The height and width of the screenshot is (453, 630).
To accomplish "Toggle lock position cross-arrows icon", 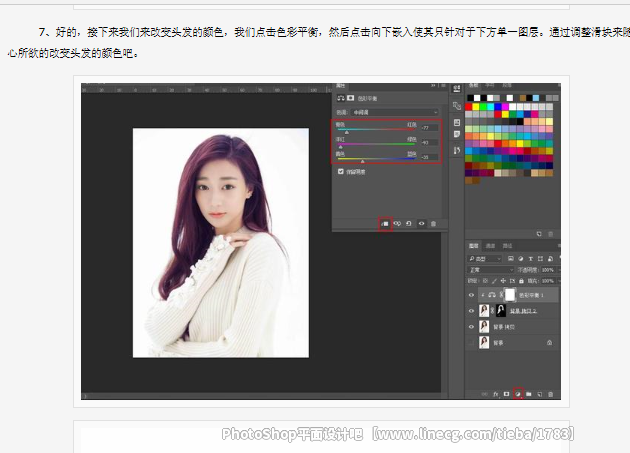I will (503, 281).
